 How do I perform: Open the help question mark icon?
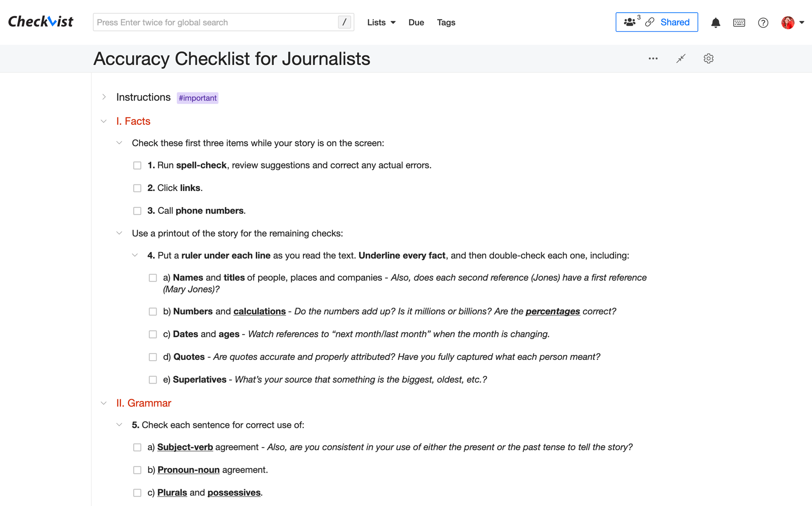pos(763,23)
